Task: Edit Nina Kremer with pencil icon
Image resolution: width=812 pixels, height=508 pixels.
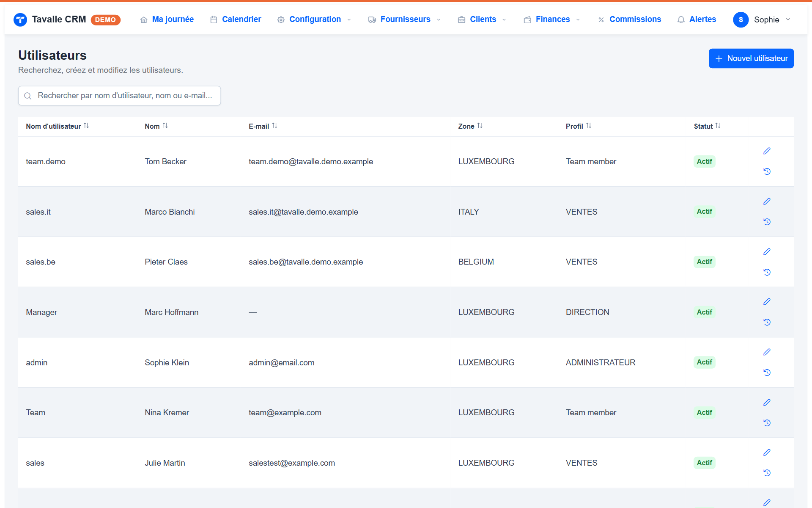Action: [x=767, y=403]
